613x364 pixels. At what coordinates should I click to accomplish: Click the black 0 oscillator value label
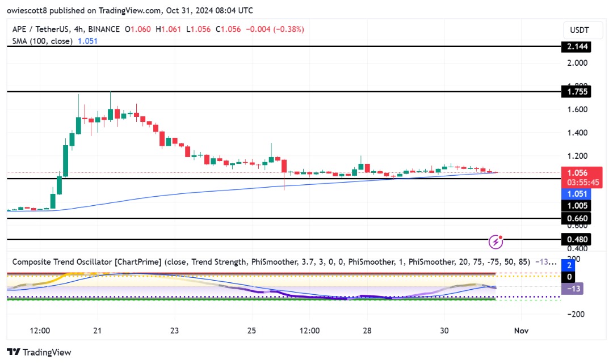(x=569, y=277)
